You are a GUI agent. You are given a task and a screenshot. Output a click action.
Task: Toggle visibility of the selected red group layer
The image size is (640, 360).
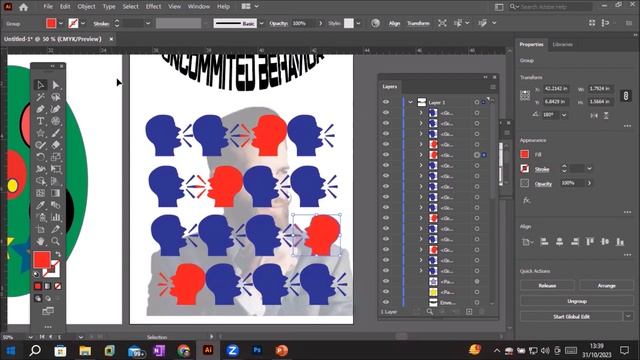(x=386, y=155)
